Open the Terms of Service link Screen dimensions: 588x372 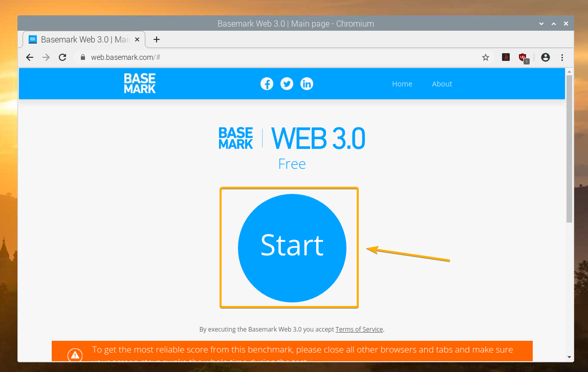(x=359, y=329)
